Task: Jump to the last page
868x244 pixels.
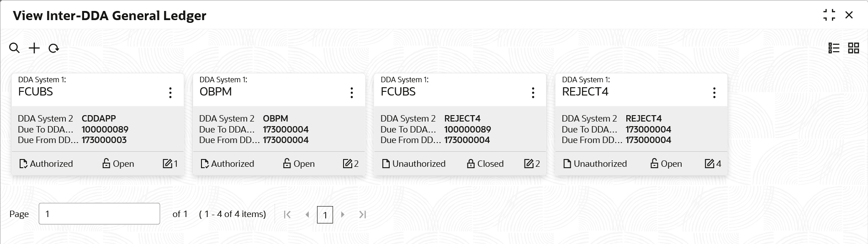Action: pos(363,214)
